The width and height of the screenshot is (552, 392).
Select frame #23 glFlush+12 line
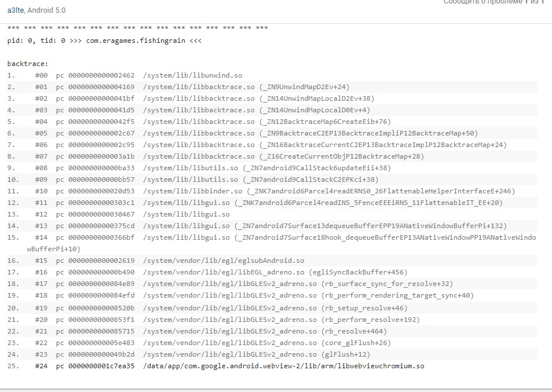[272, 355]
